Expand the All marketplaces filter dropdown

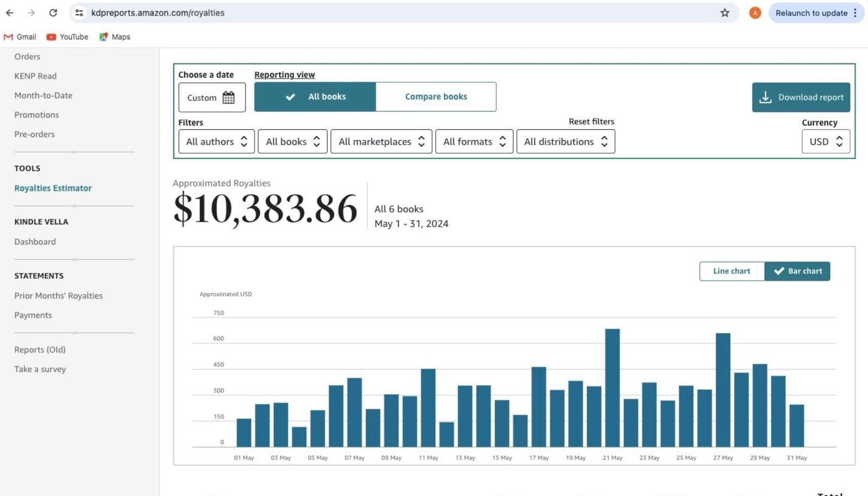coord(381,142)
